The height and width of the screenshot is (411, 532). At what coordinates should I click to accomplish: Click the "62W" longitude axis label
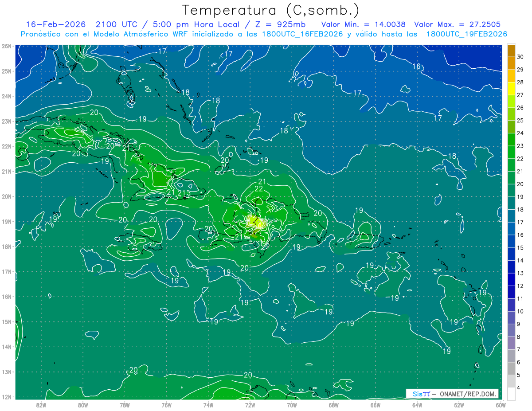click(459, 405)
